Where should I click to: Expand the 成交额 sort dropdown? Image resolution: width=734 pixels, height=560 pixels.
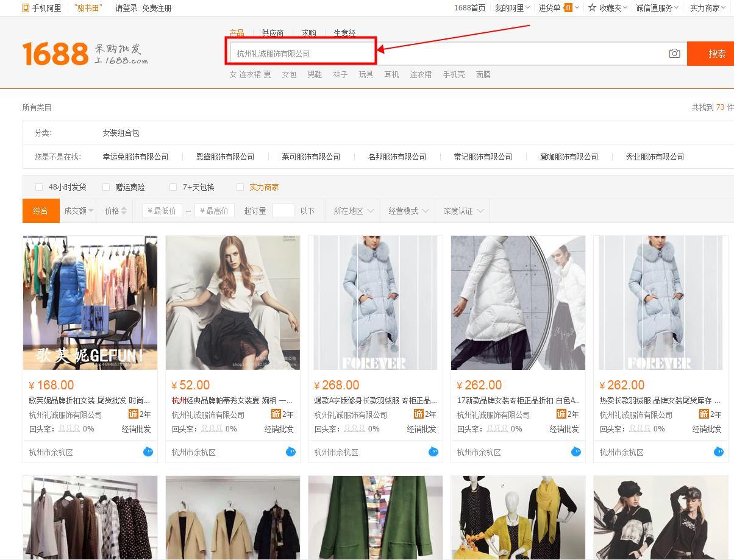tap(79, 211)
